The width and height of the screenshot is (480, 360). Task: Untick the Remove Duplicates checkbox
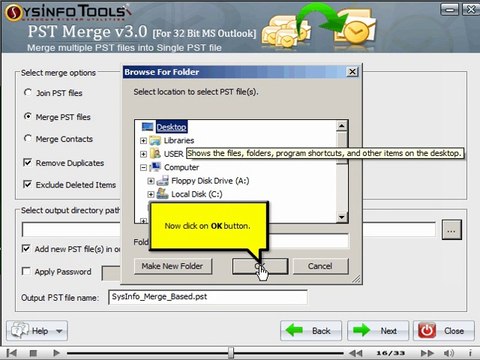click(x=27, y=162)
